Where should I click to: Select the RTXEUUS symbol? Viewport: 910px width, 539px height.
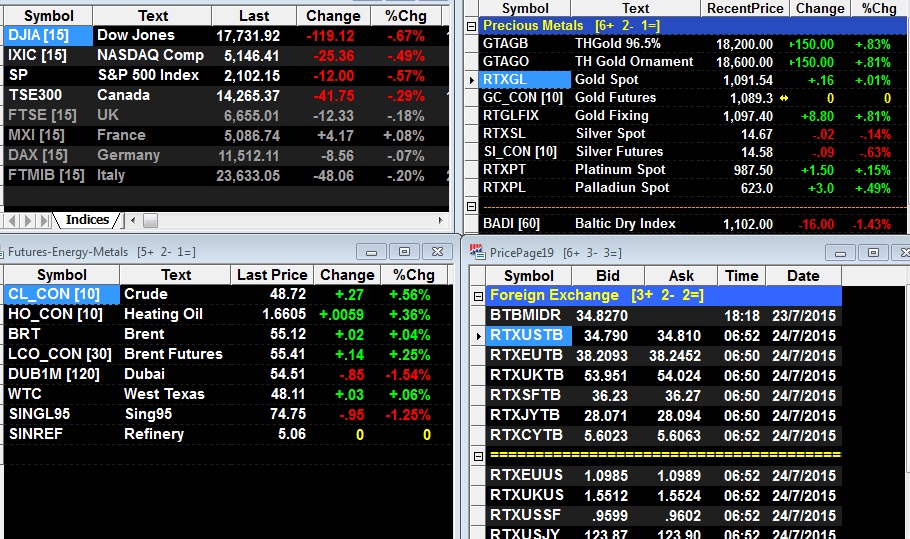(528, 475)
